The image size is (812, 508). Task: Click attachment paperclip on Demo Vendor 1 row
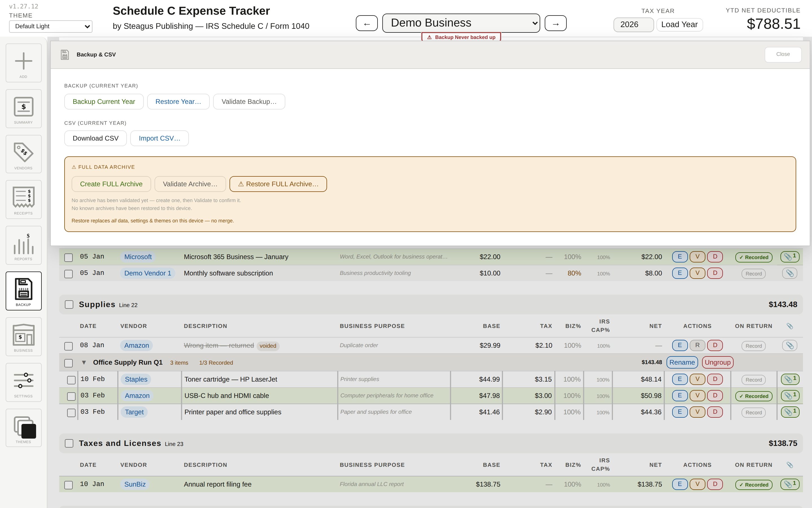click(789, 273)
